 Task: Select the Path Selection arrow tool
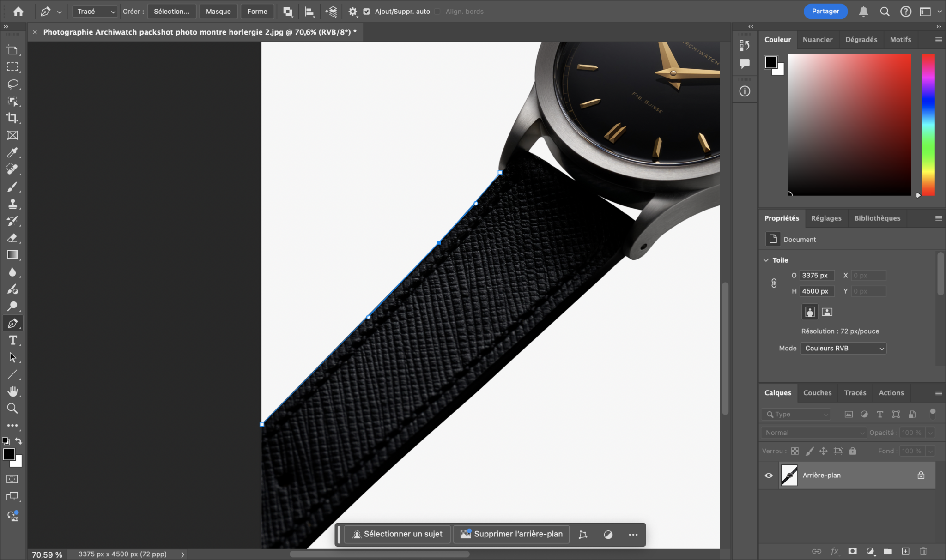pyautogui.click(x=12, y=357)
